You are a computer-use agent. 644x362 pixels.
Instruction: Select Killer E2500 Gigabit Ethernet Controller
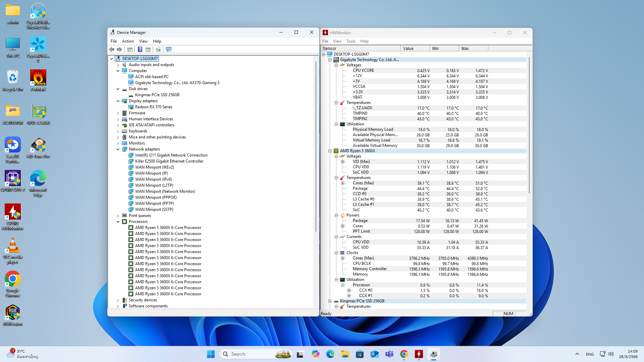[169, 161]
